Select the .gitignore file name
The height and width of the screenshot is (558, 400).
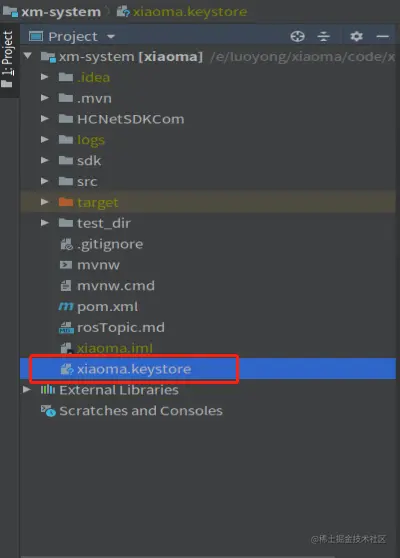(110, 244)
